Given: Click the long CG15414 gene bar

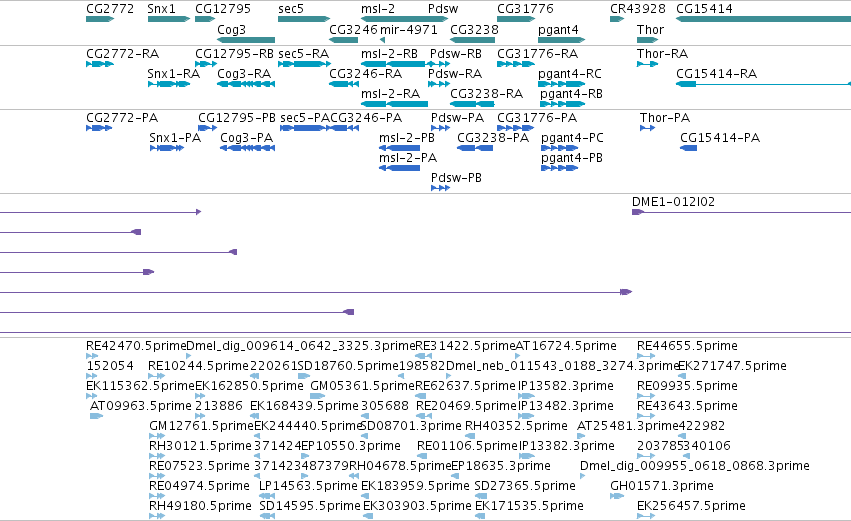Looking at the screenshot, I should 764,19.
